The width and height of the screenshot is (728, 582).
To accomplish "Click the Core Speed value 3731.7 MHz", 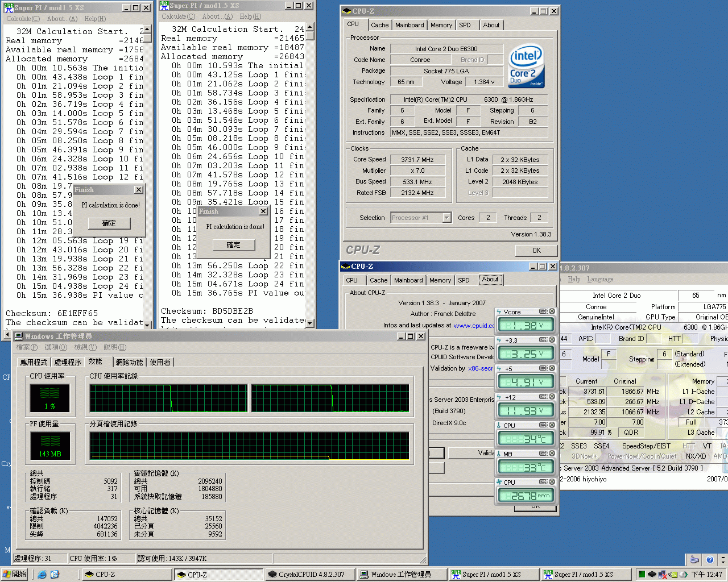I will tap(417, 160).
